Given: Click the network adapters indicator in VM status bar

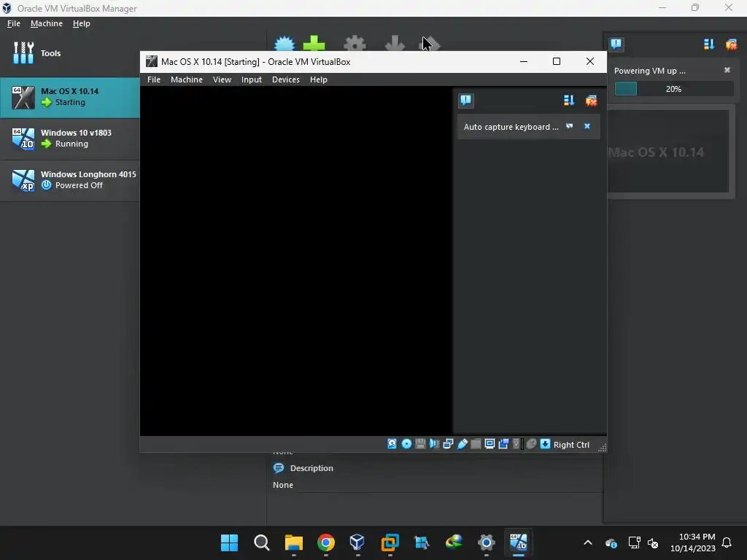Looking at the screenshot, I should [448, 444].
